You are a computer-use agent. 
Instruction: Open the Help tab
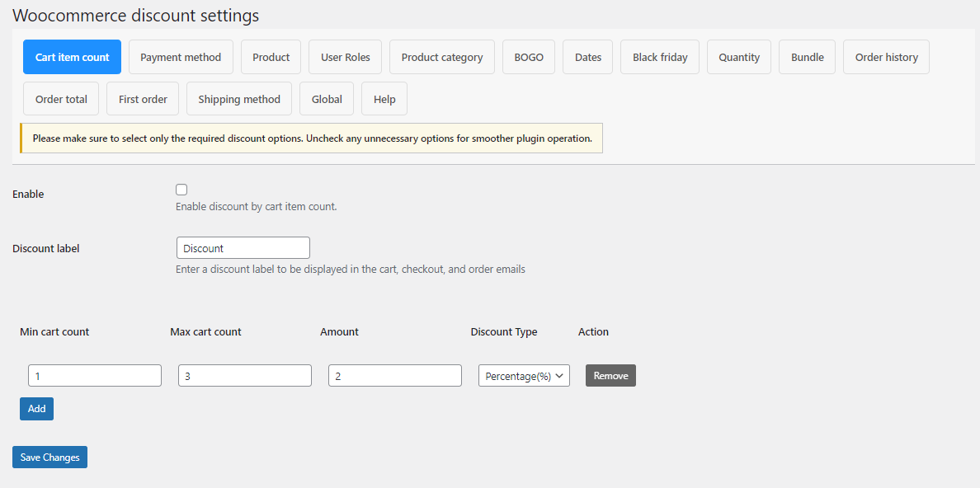tap(384, 98)
